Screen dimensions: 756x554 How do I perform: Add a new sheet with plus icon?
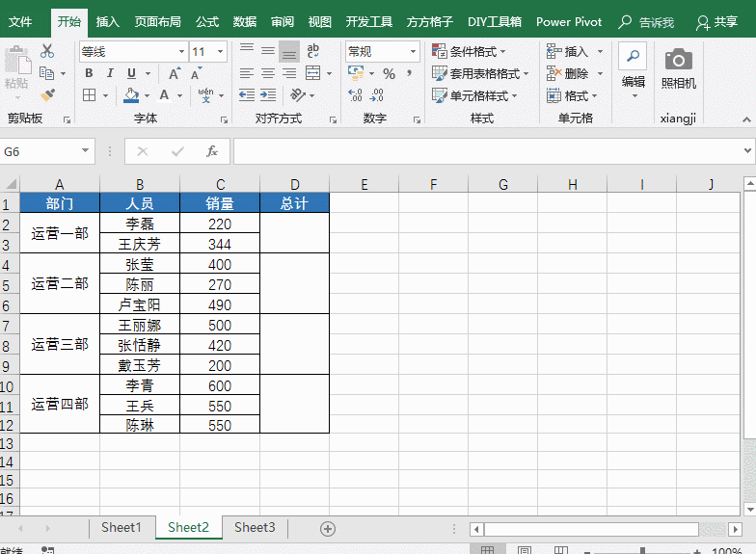[328, 528]
